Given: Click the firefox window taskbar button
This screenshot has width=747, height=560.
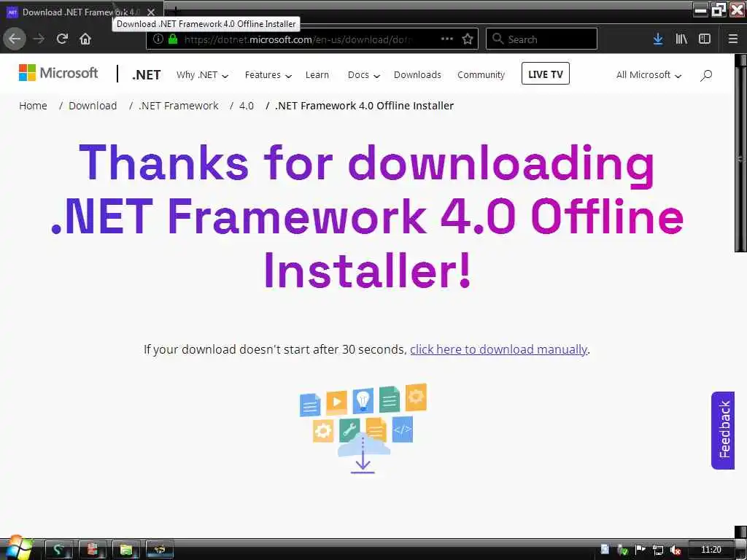Looking at the screenshot, I should tap(160, 550).
